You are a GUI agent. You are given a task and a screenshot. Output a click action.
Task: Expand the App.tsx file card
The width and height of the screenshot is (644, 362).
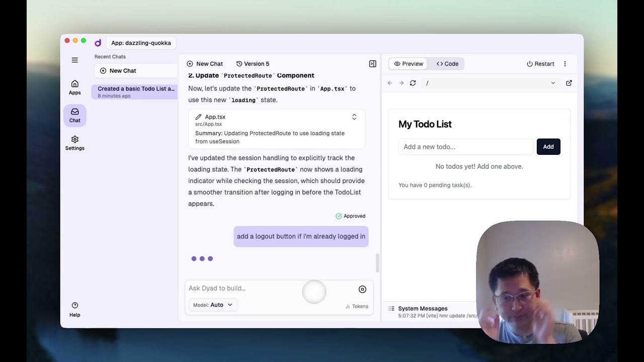pos(354,117)
